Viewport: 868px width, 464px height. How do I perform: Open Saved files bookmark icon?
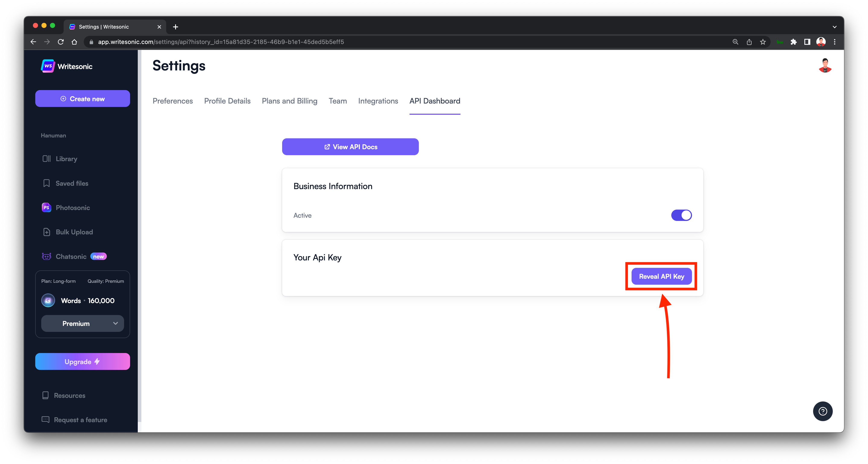[x=46, y=183]
